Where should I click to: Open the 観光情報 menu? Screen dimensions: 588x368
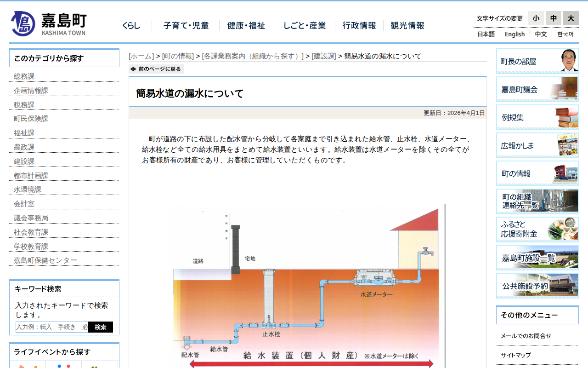(407, 26)
